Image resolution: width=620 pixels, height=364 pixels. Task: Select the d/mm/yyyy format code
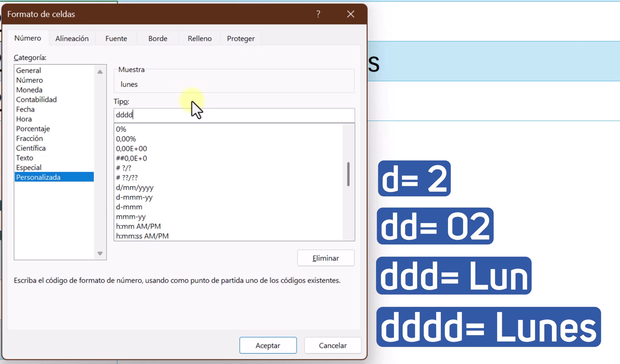135,187
